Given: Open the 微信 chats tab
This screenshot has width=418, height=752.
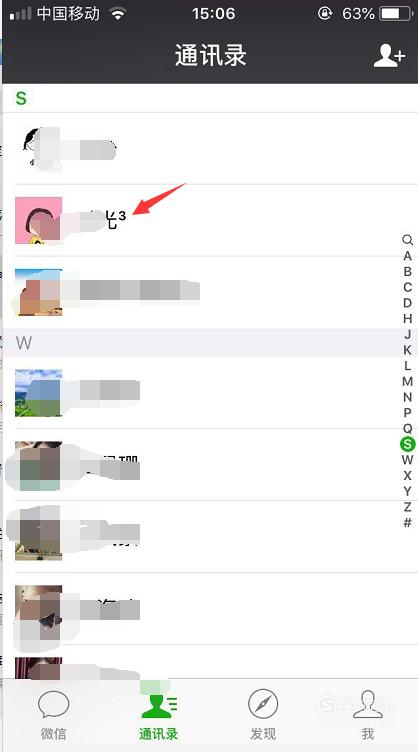Looking at the screenshot, I should (54, 715).
